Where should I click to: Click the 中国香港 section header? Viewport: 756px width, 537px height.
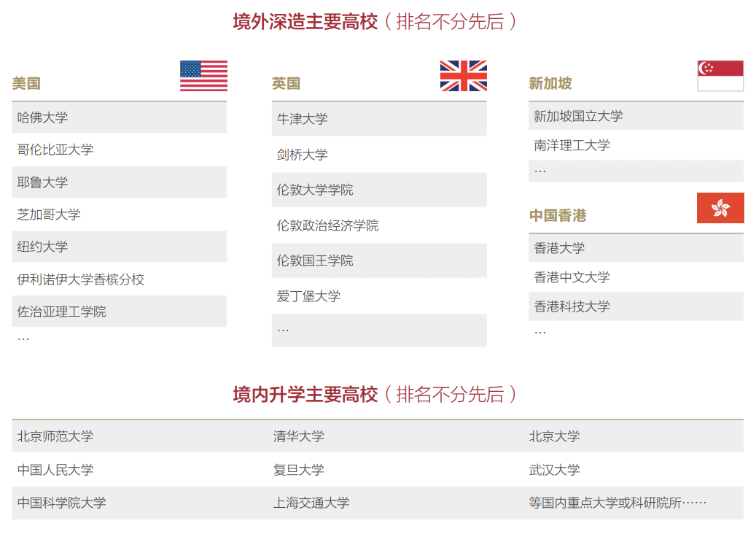pyautogui.click(x=558, y=215)
